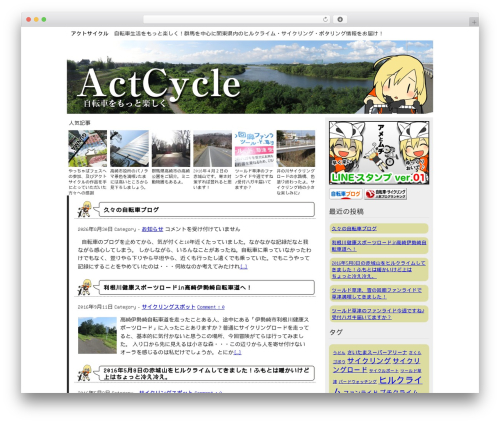Click the round download icon beside address bar
The height and width of the screenshot is (423, 500).
pyautogui.click(x=340, y=20)
